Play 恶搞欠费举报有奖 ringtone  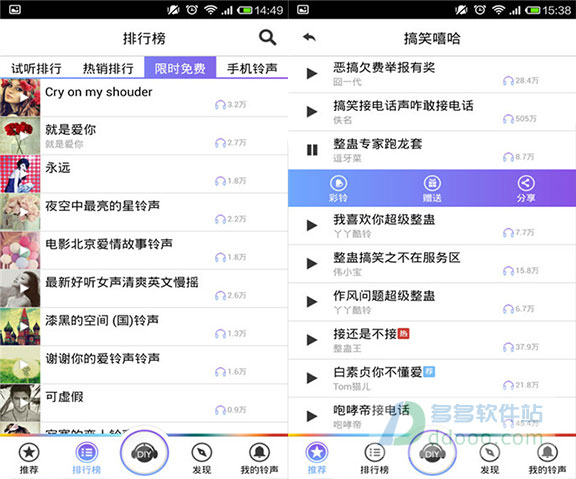coord(312,73)
